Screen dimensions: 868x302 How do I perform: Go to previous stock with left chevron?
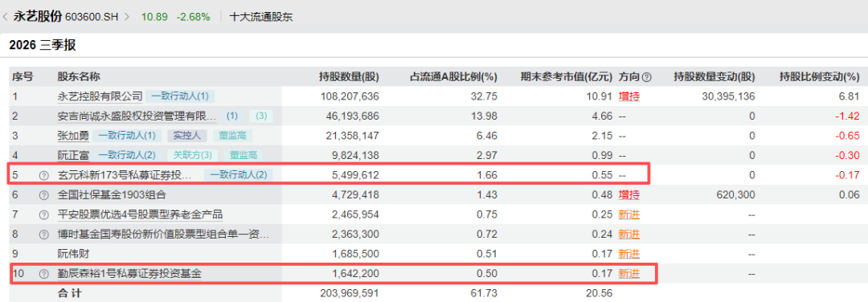pos(5,17)
